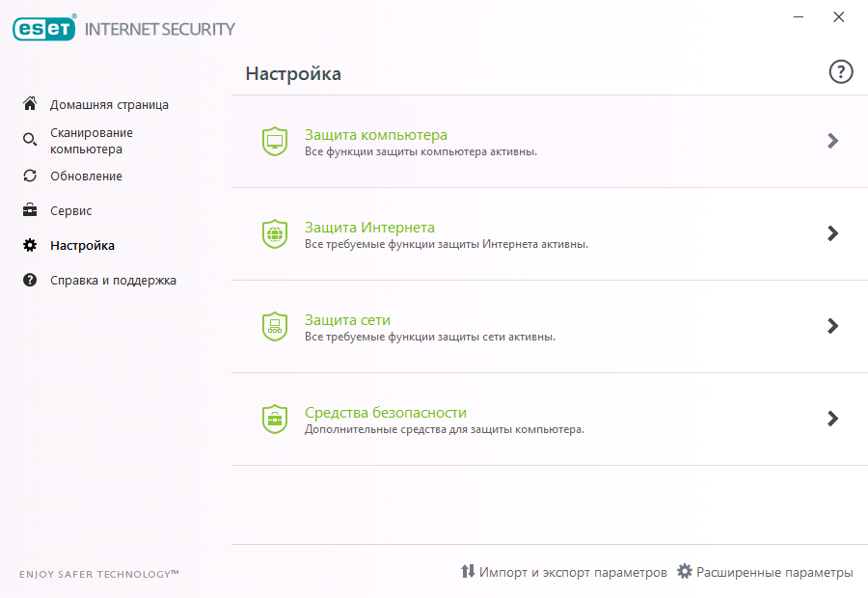
Task: Open the Сервис menu item
Action: click(x=71, y=210)
